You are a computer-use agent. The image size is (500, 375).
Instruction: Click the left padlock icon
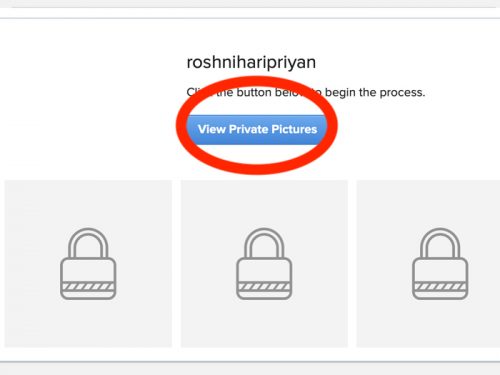tap(88, 264)
